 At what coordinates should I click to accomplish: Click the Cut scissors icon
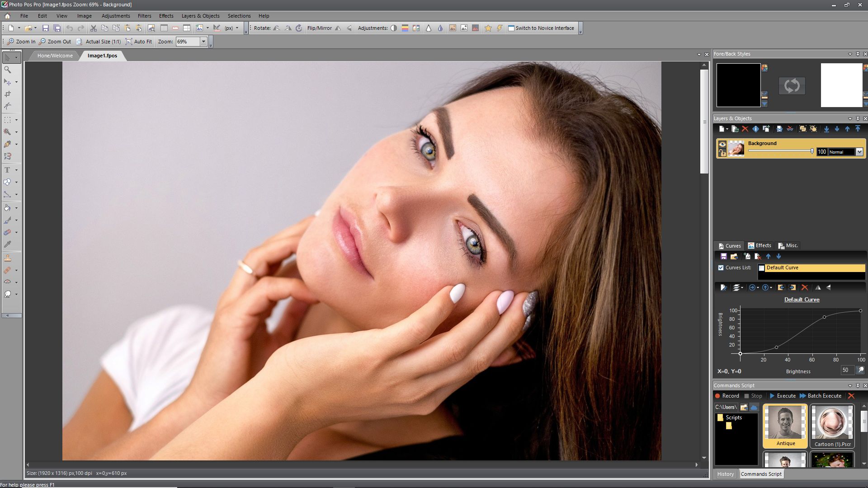(x=94, y=28)
